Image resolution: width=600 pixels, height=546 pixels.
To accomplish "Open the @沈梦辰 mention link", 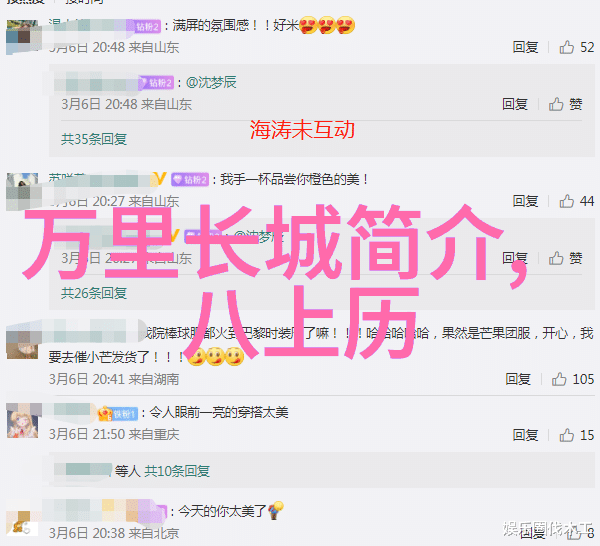I will [211, 82].
